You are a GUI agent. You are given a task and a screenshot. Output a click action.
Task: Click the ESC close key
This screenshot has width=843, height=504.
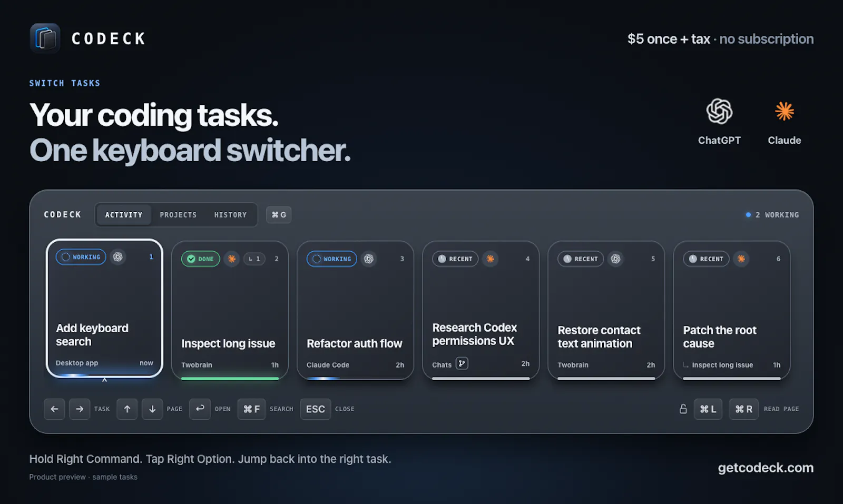pyautogui.click(x=316, y=409)
